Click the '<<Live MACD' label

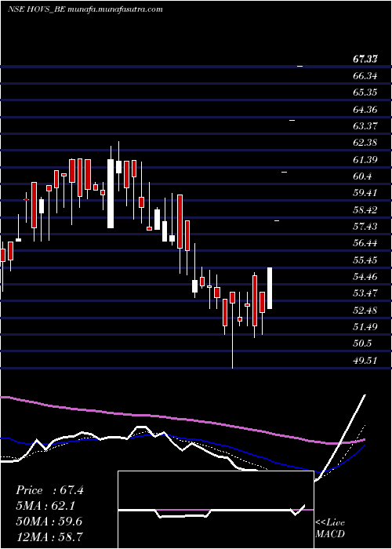tap(330, 529)
